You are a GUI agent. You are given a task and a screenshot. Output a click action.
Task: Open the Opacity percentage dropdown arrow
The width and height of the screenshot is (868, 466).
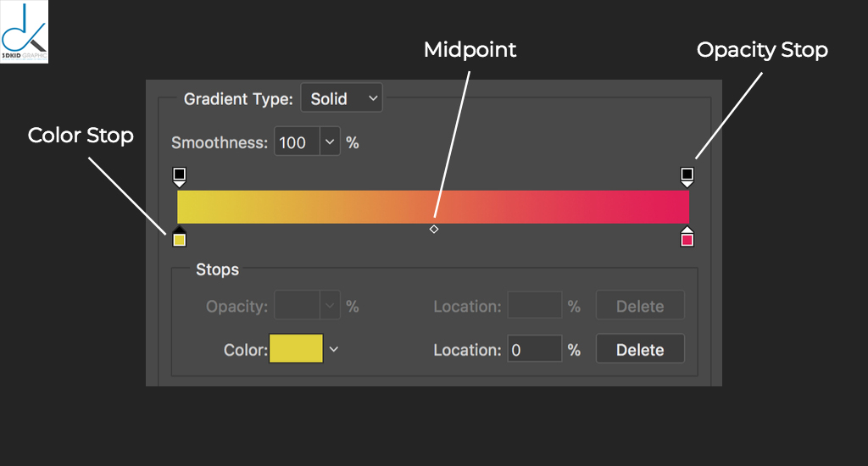330,306
